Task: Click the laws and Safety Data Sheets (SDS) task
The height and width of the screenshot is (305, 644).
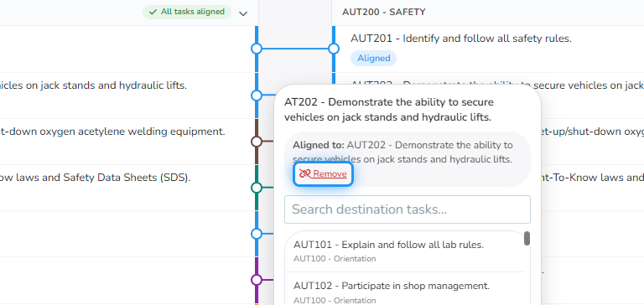Action: (x=96, y=178)
